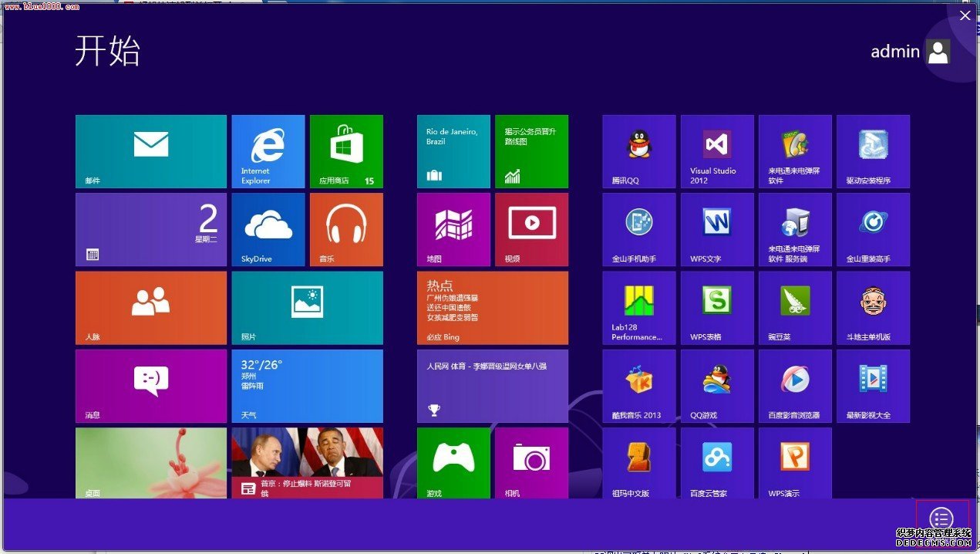
Task: Open the SkyDrive tile
Action: click(268, 229)
